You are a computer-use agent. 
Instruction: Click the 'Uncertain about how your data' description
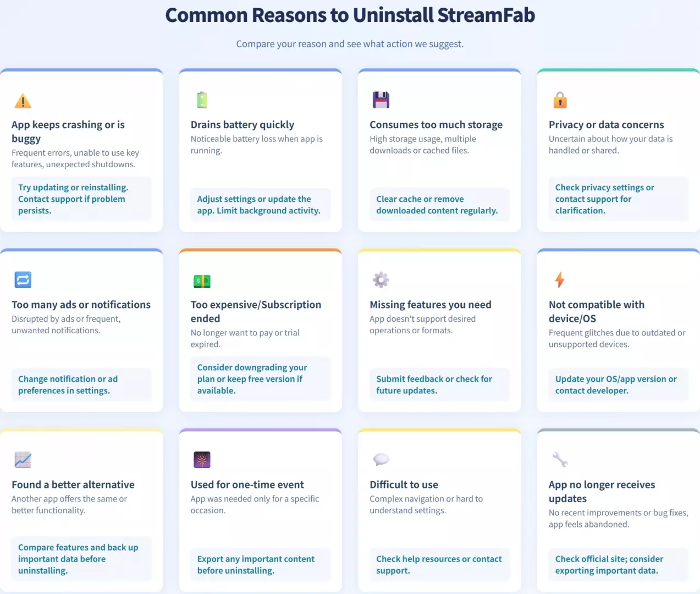[x=610, y=145]
